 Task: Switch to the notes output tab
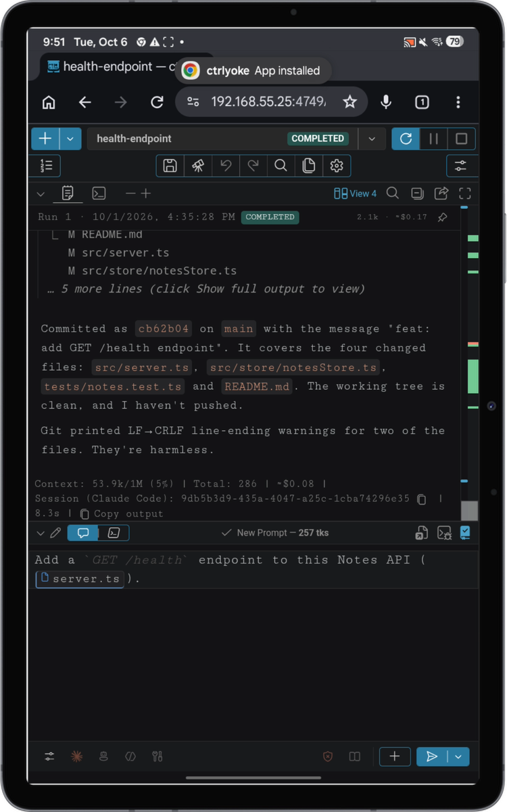(68, 194)
